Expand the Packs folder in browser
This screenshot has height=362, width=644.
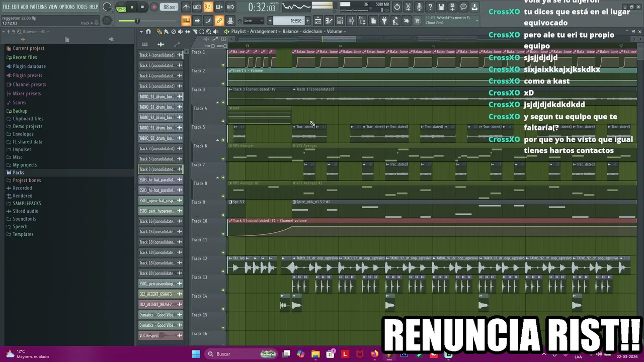click(x=18, y=172)
